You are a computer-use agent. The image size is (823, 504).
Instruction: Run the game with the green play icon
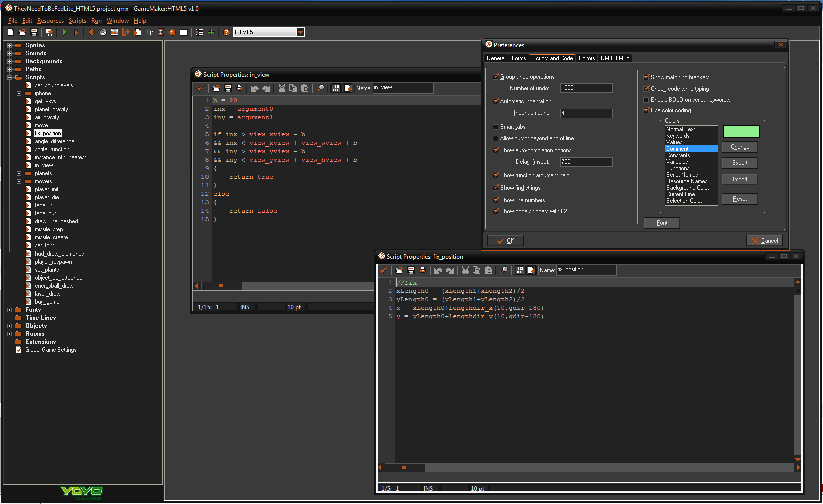click(65, 32)
